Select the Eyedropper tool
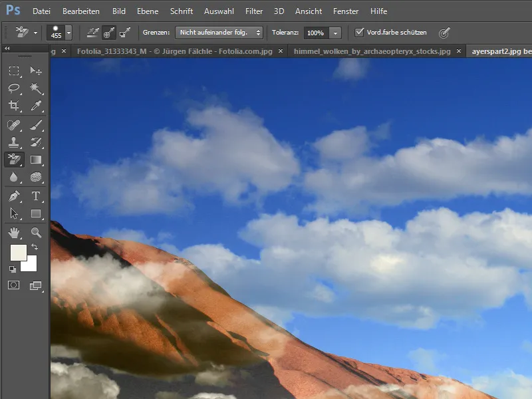This screenshot has height=399, width=532. [36, 106]
